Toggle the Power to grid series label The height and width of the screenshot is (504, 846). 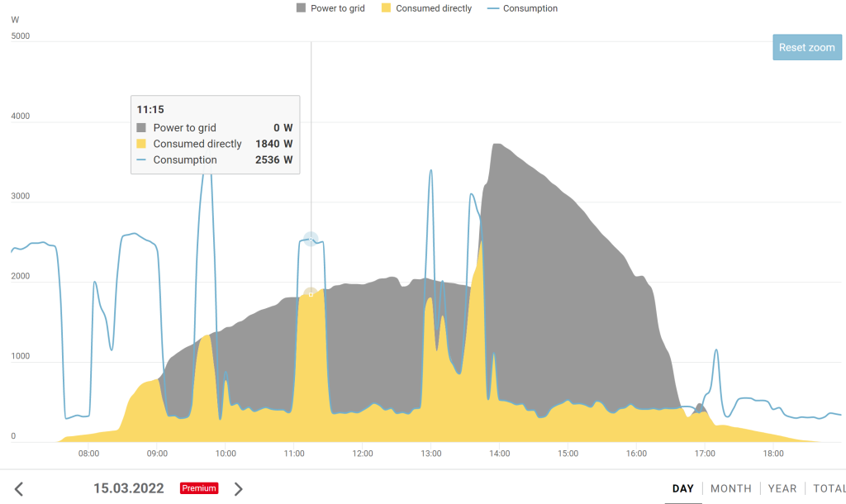pyautogui.click(x=338, y=8)
